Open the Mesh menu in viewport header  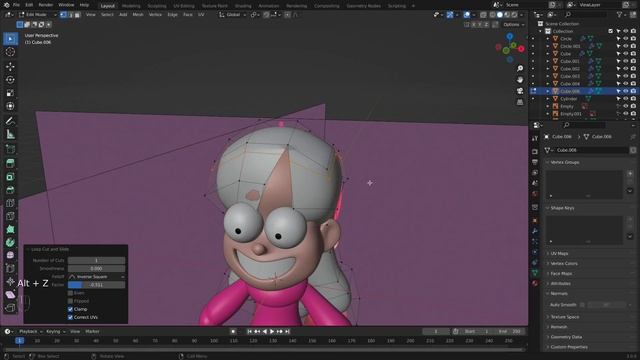[138, 15]
